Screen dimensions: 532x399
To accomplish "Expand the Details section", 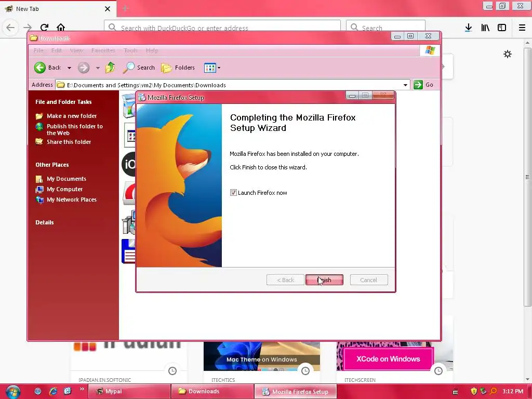I will 45,222.
